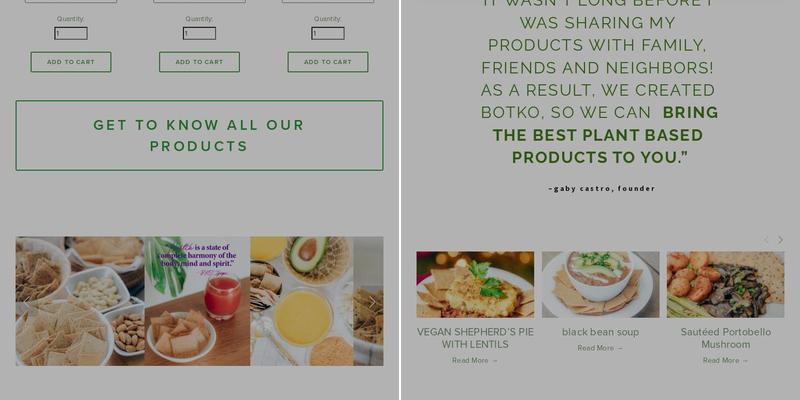This screenshot has height=400, width=800.
Task: Focus the first product's quantity field
Action: pyautogui.click(x=71, y=34)
